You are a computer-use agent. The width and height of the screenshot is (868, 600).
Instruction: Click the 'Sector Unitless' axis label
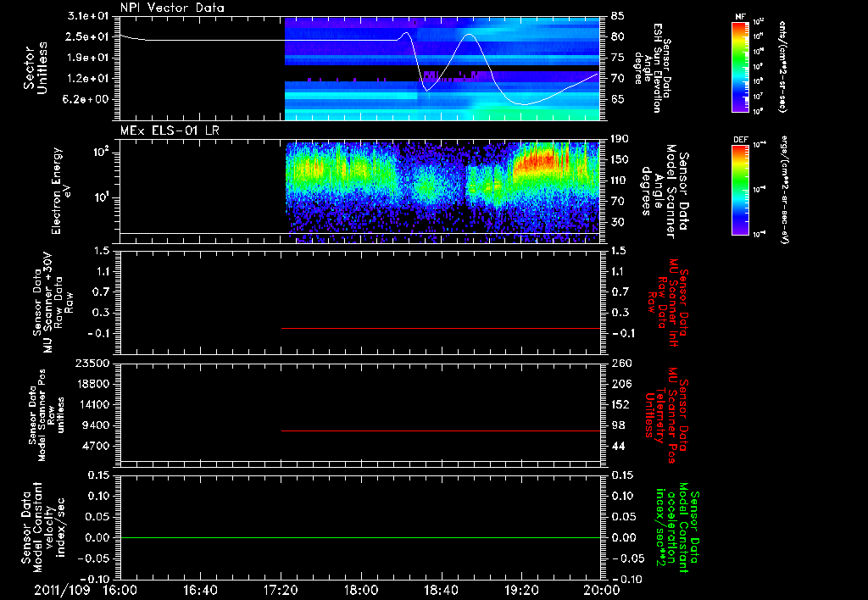36,68
